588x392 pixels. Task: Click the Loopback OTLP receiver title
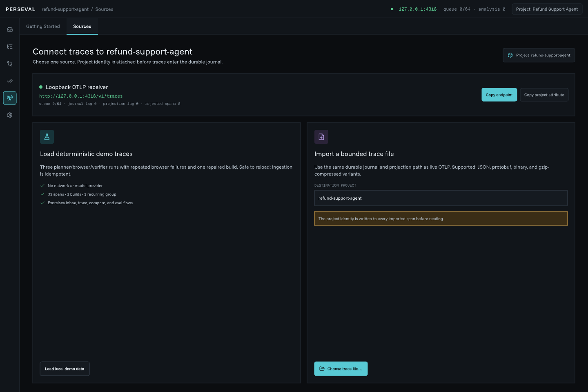click(77, 87)
